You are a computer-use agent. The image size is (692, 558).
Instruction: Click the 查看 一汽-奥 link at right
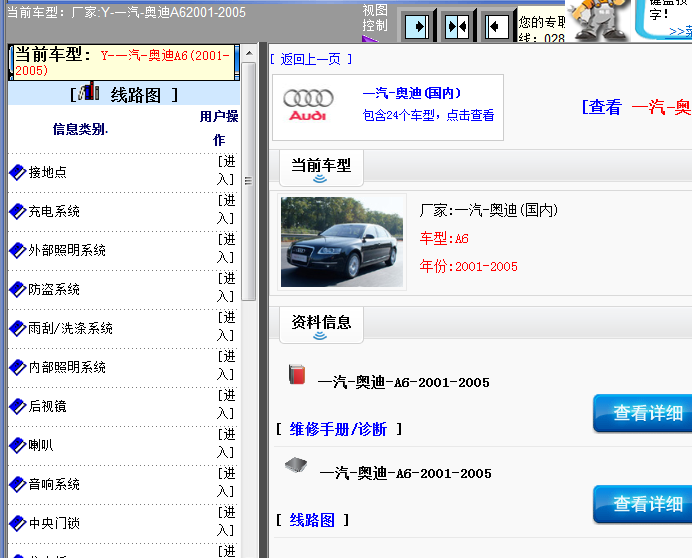point(636,107)
